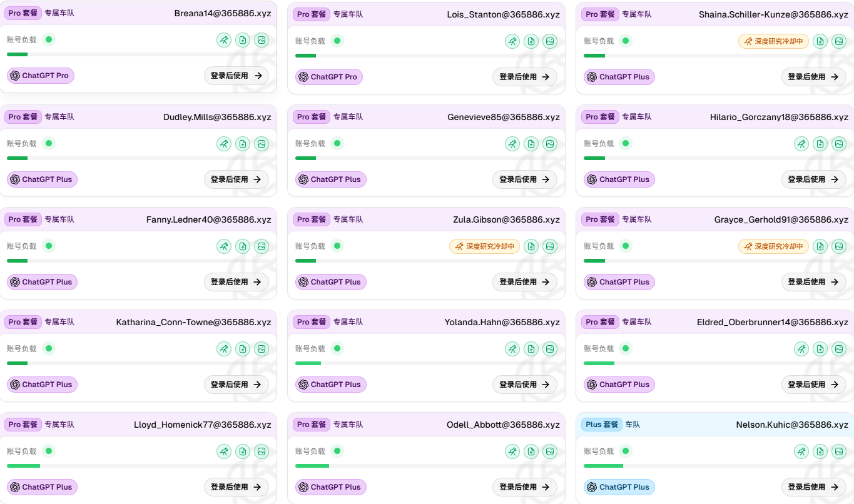Click the file icon on Zula.Gibson's card
The image size is (854, 504).
tap(531, 246)
